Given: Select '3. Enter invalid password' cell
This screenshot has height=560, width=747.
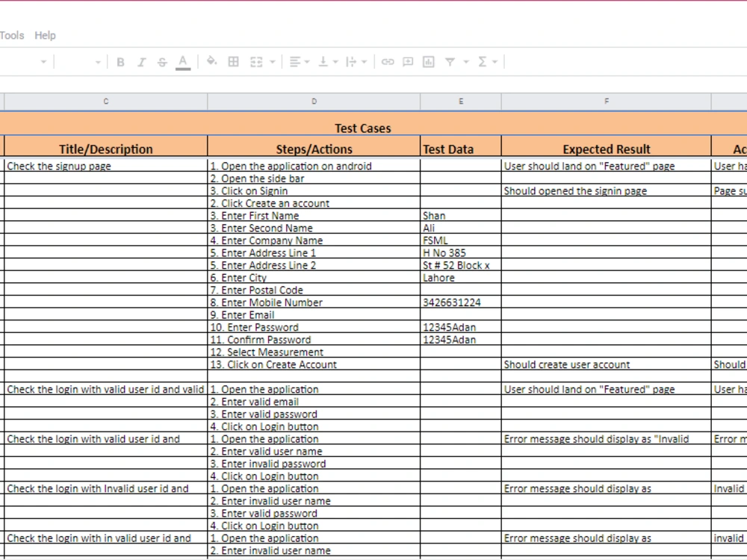Looking at the screenshot, I should tap(314, 464).
